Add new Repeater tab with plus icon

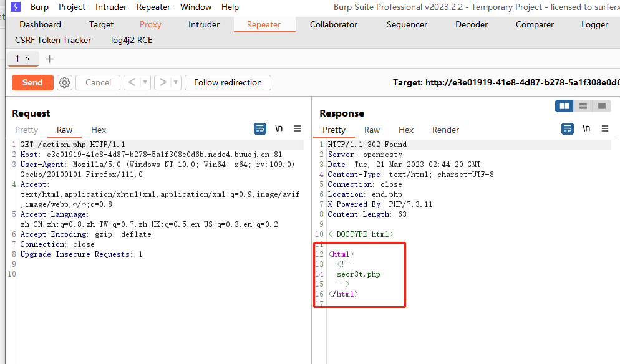49,59
